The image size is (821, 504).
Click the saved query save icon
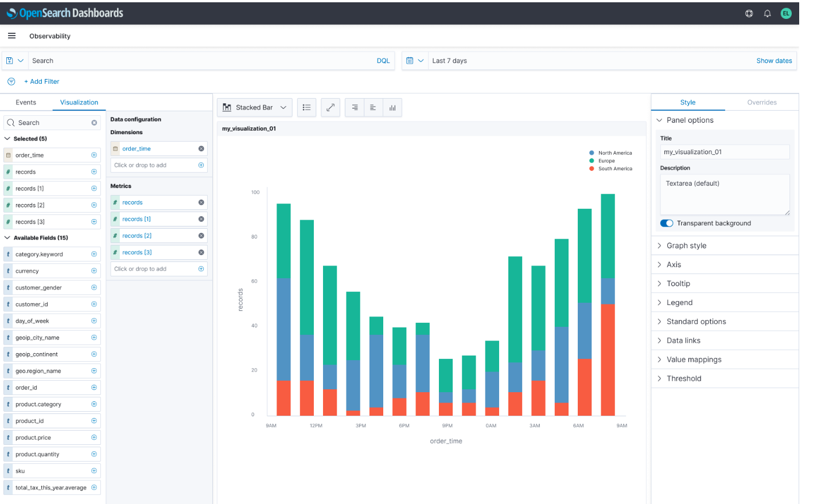coord(10,60)
